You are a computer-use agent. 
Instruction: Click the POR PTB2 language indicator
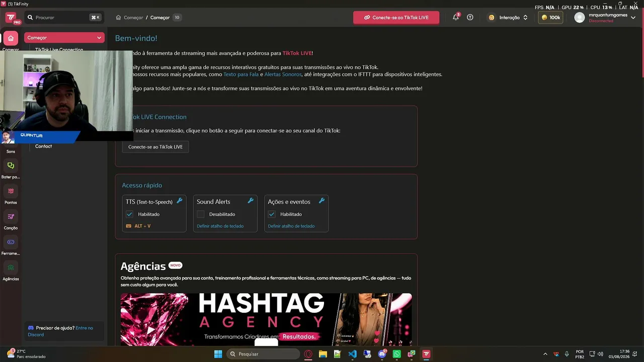pos(580,354)
